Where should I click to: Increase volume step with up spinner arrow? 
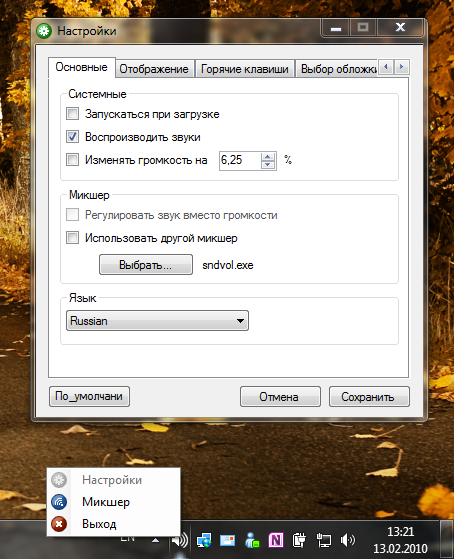pos(267,157)
